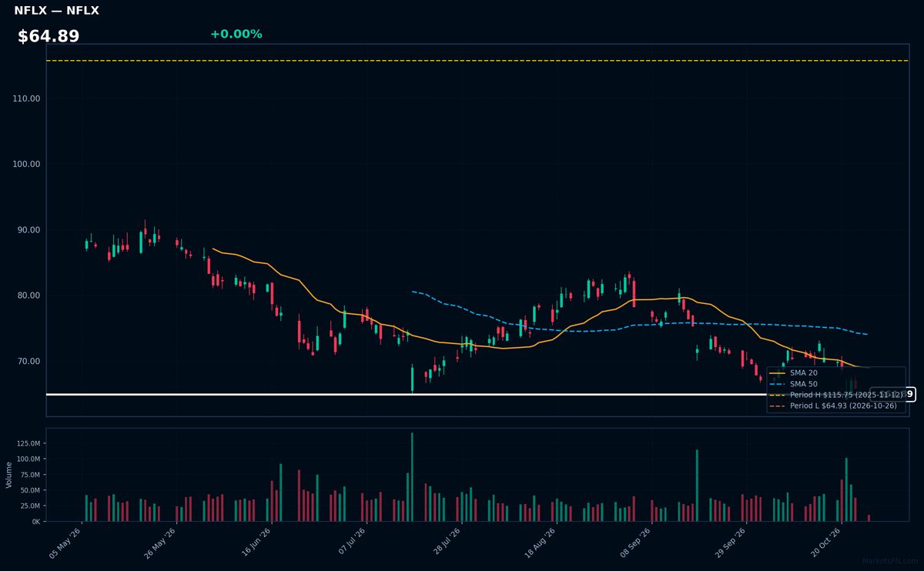This screenshot has height=571, width=924.
Task: Click the "125.0M" volume axis label
Action: pyautogui.click(x=28, y=443)
